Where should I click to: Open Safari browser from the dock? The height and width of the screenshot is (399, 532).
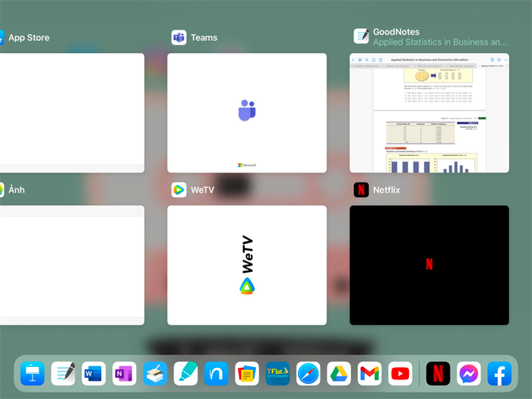point(308,373)
